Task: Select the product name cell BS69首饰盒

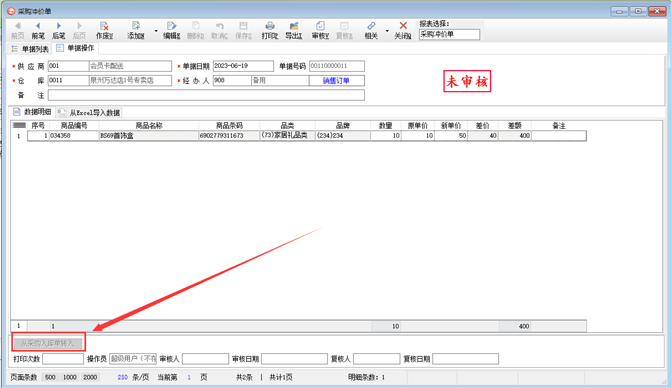Action: tap(148, 136)
